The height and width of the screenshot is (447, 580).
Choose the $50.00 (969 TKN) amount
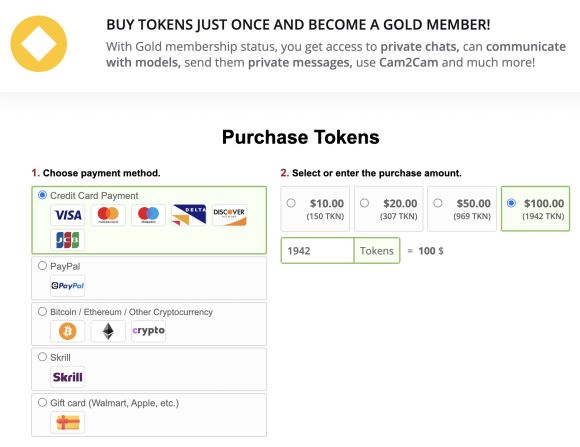(462, 209)
